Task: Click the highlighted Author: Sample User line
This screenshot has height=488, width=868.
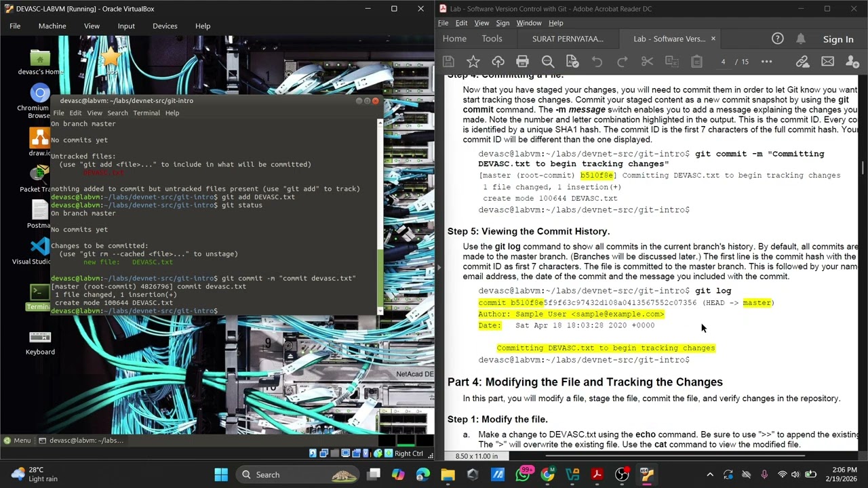Action: coord(571,314)
